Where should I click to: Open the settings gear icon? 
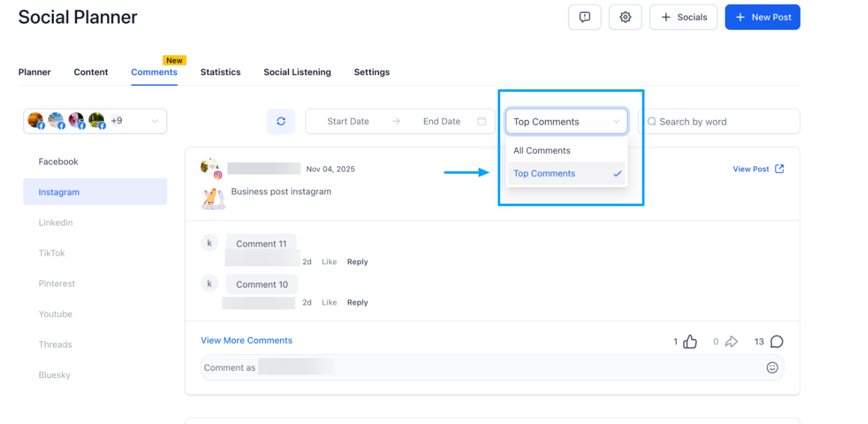click(x=625, y=17)
